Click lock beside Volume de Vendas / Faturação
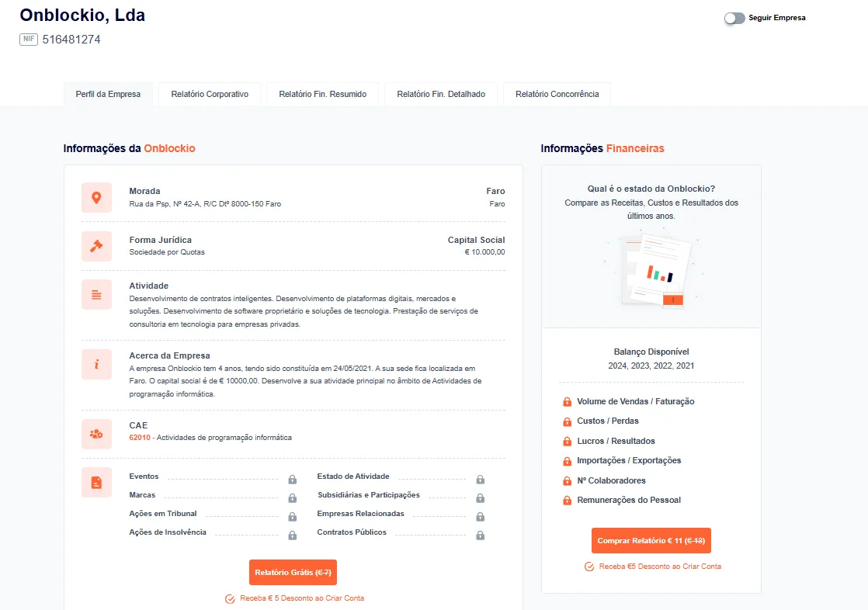 point(567,402)
